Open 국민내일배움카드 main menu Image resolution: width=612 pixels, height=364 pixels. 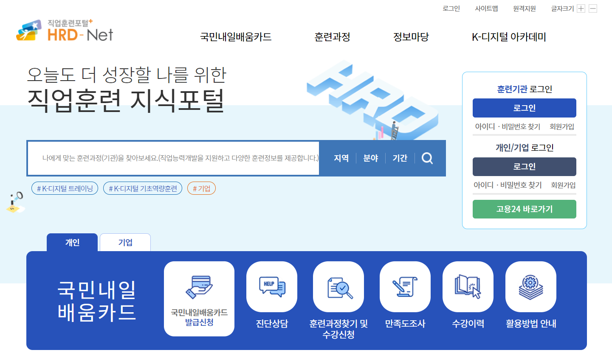(236, 37)
